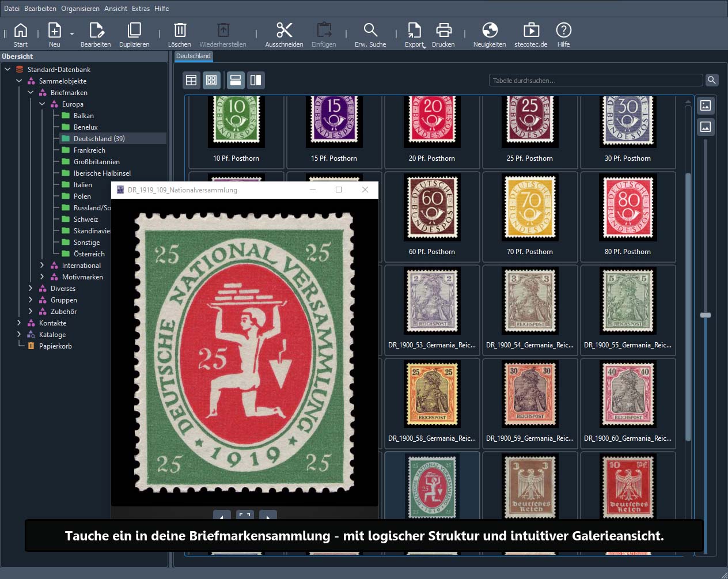728x579 pixels.
Task: Collapse the Sammelobjekte node
Action: (19, 81)
